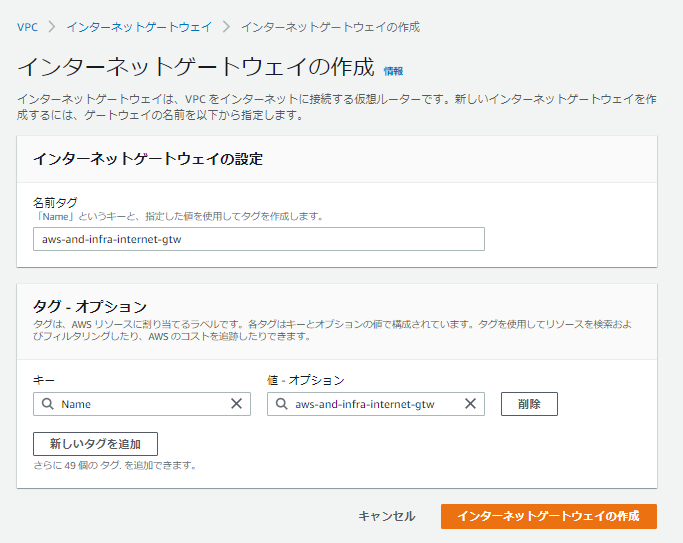Add a tag with 新しいタグを追加 button

[x=95, y=444]
